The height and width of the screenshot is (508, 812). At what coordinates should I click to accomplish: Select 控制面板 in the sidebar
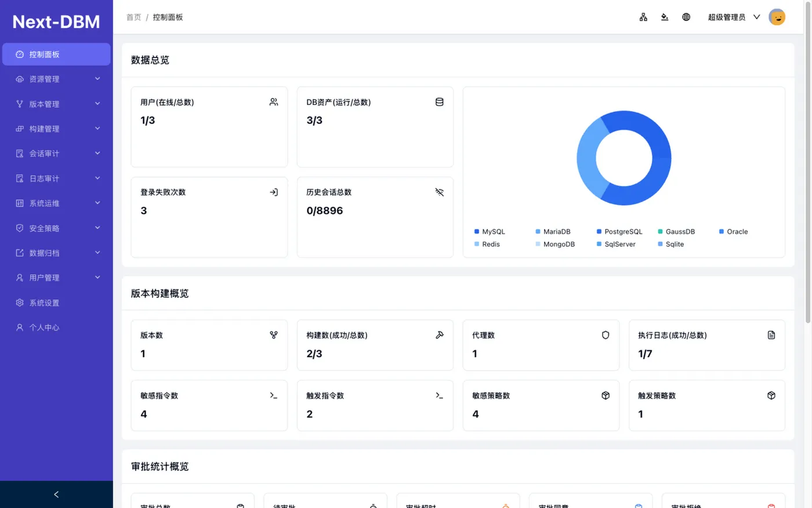pyautogui.click(x=56, y=54)
